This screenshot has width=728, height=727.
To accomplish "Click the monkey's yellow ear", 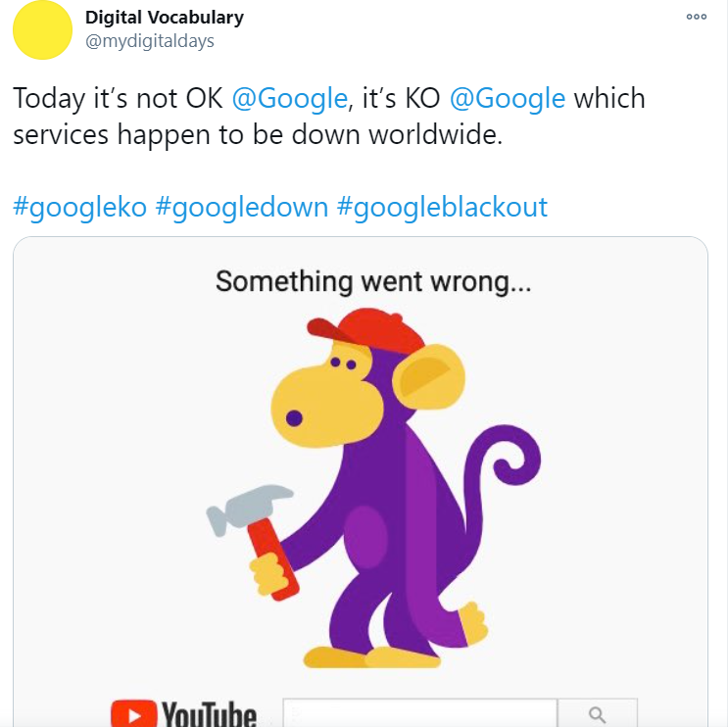I will (428, 377).
